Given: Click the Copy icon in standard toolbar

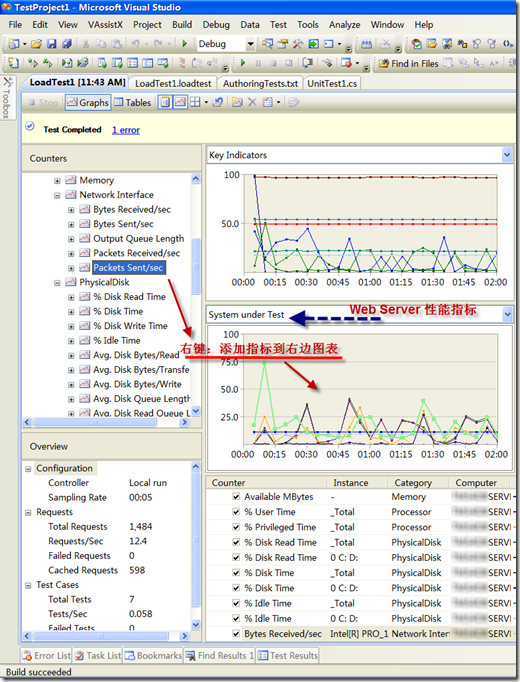Looking at the screenshot, I should (x=101, y=43).
